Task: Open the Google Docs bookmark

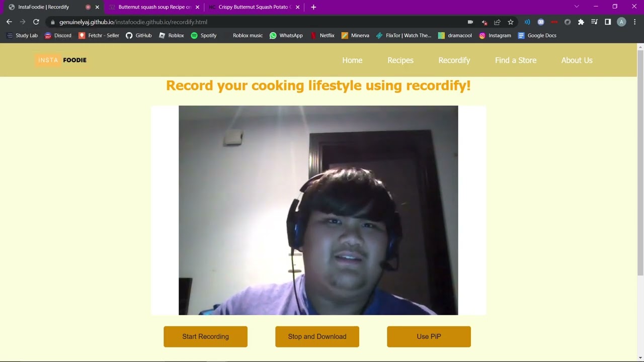Action: click(x=537, y=36)
